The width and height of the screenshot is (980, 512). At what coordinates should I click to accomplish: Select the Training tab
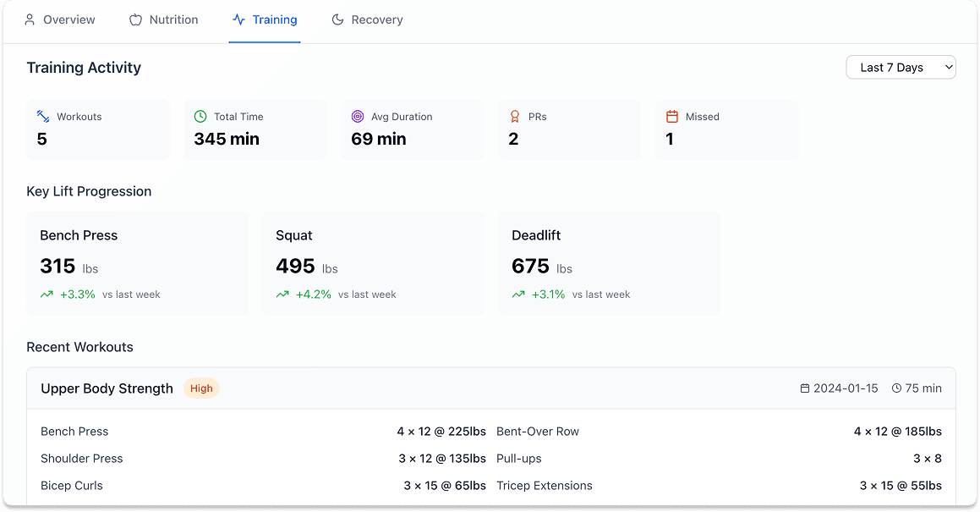[x=265, y=19]
